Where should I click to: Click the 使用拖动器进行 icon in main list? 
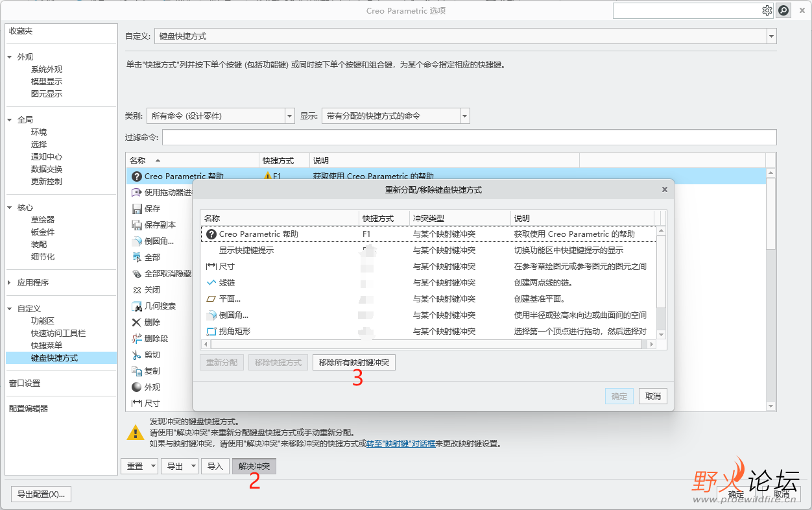click(x=137, y=193)
